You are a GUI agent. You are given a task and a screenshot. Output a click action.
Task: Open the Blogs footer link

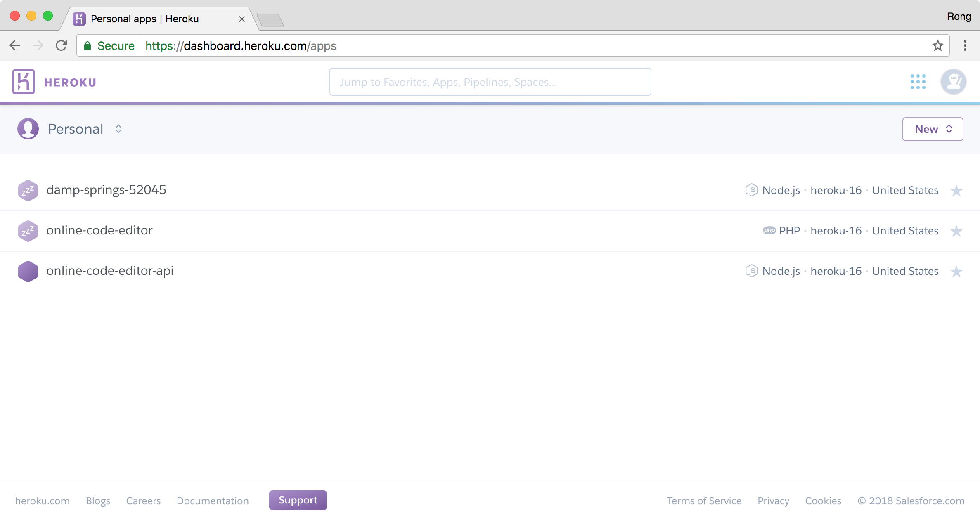(98, 501)
